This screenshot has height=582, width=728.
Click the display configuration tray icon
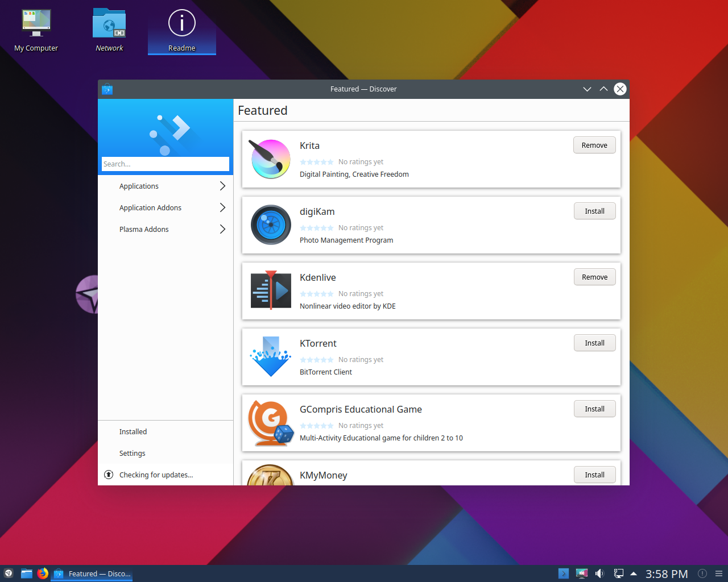tap(581, 573)
